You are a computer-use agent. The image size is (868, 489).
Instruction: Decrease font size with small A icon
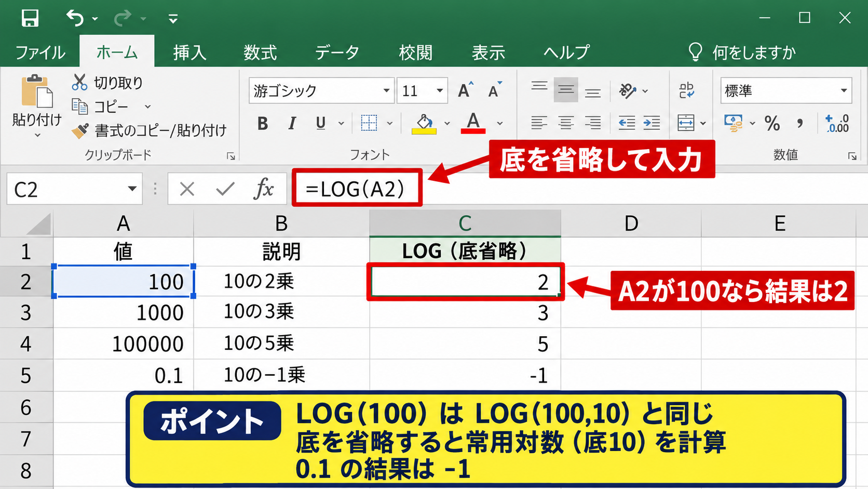click(495, 90)
